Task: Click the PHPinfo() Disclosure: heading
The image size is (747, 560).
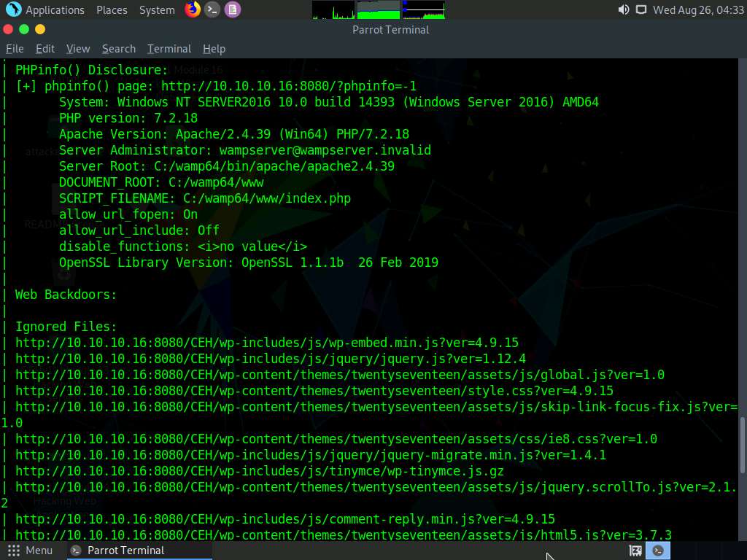Action: pyautogui.click(x=91, y=70)
